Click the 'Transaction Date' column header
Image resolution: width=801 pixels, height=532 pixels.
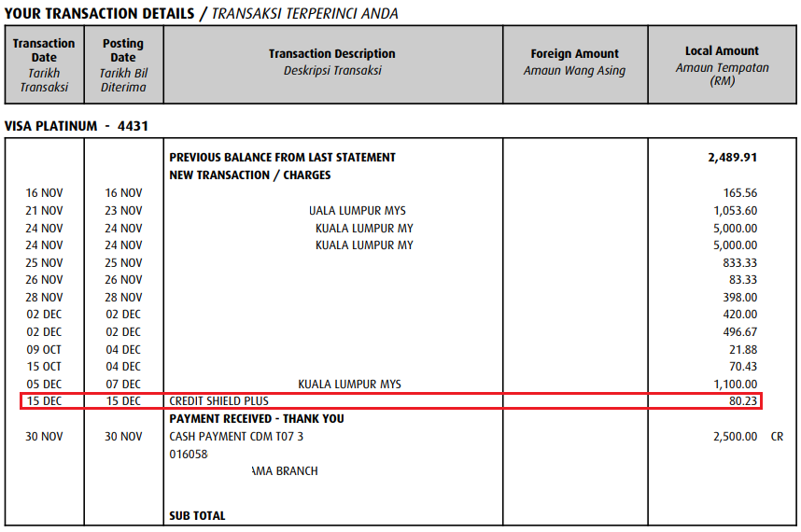tap(44, 64)
